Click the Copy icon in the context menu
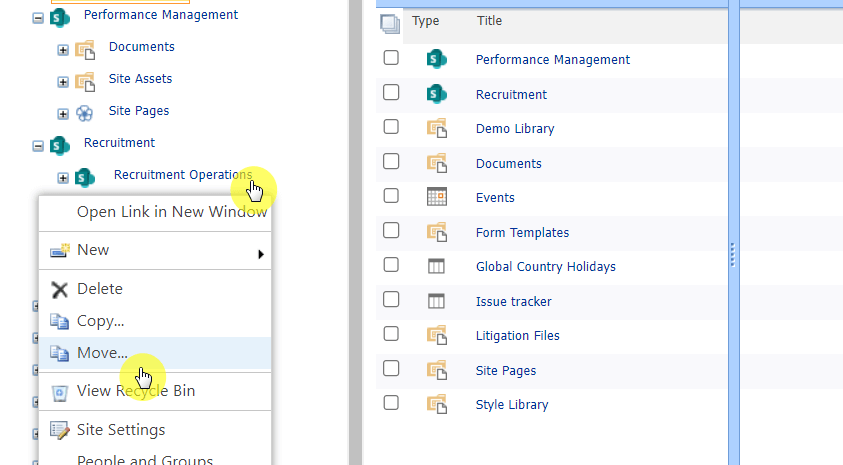Viewport: 843px width, 465px height. (59, 321)
